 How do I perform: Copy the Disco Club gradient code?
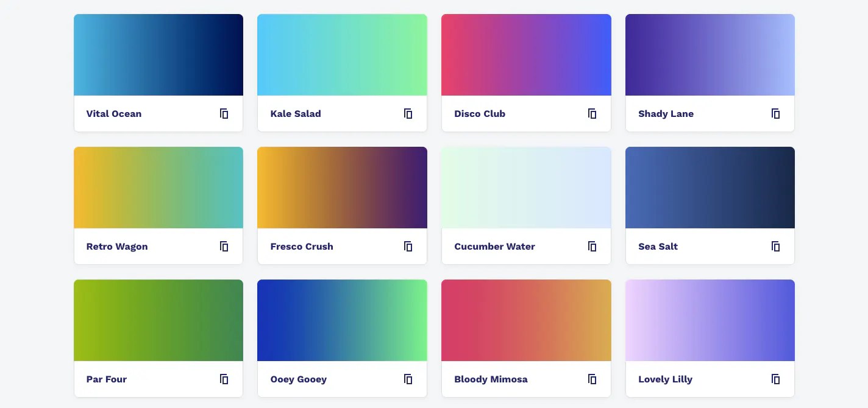(592, 114)
